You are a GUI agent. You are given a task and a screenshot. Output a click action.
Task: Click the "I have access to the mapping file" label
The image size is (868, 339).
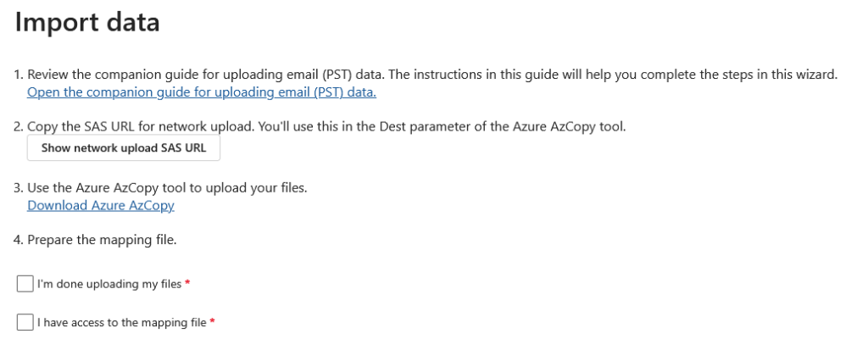(x=120, y=321)
